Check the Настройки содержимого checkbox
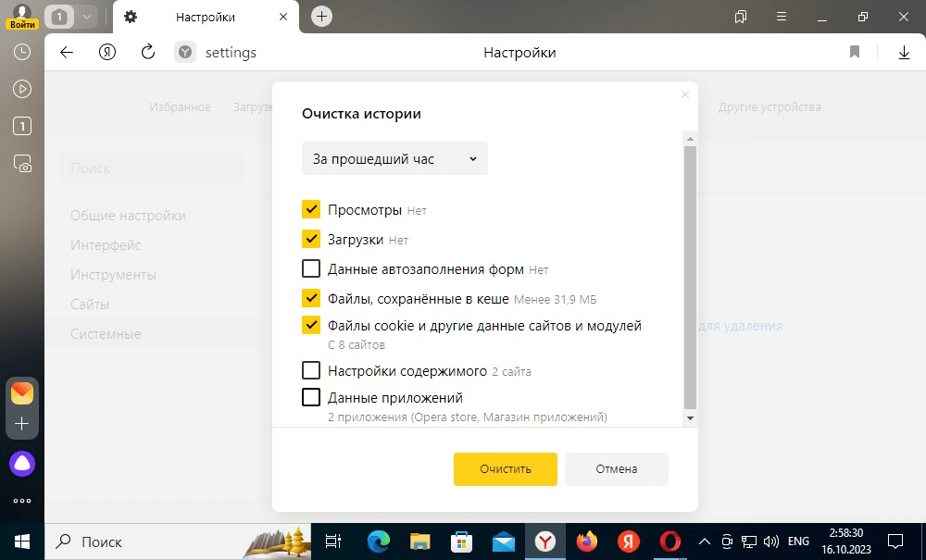926x560 pixels. click(311, 370)
